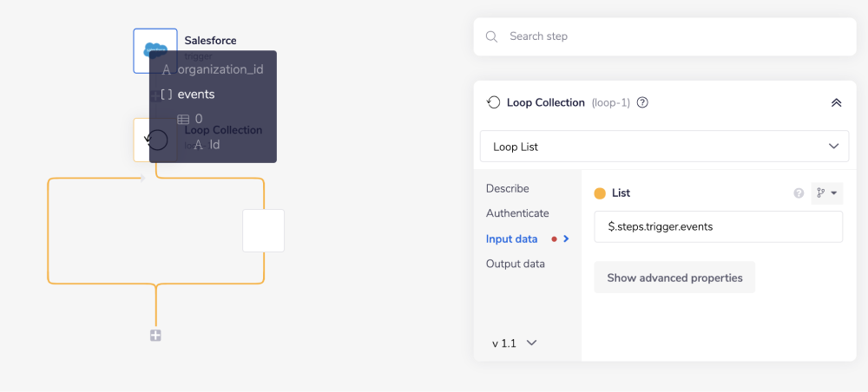
Task: Open the Output data tab
Action: 515,264
